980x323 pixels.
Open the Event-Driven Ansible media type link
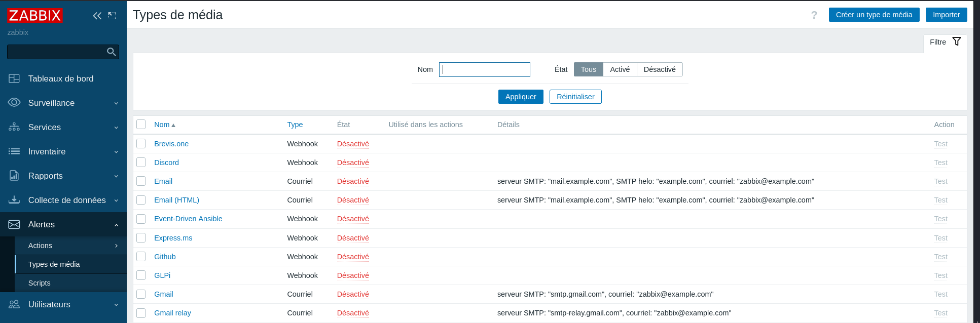pyautogui.click(x=188, y=219)
